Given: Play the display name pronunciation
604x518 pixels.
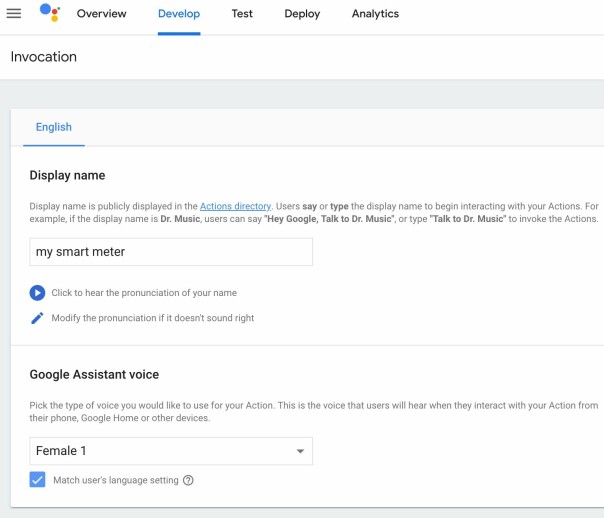Looking at the screenshot, I should point(37,293).
